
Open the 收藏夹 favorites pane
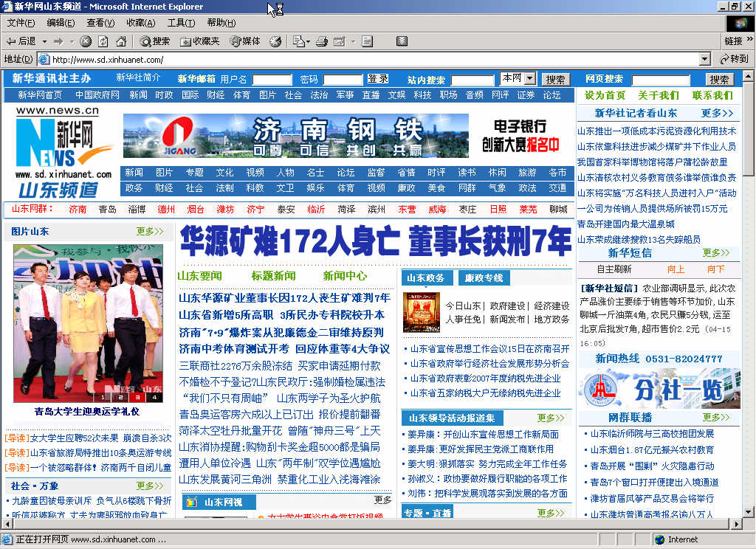[199, 41]
